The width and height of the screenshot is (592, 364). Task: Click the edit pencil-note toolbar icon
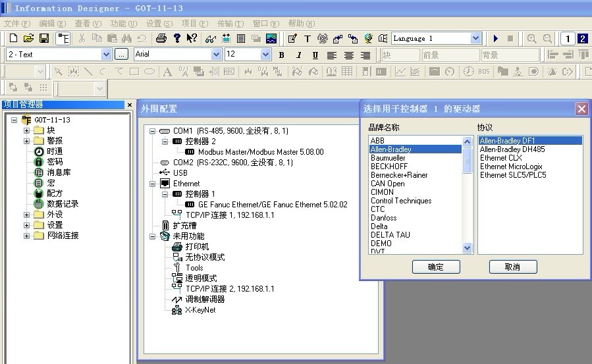pos(292,38)
